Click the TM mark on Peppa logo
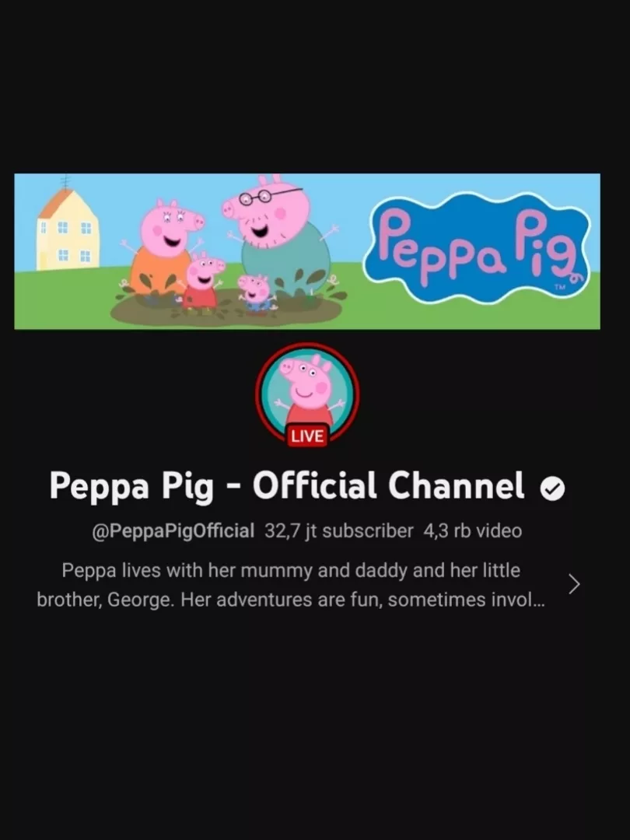Image resolution: width=630 pixels, height=840 pixels. pos(560,289)
